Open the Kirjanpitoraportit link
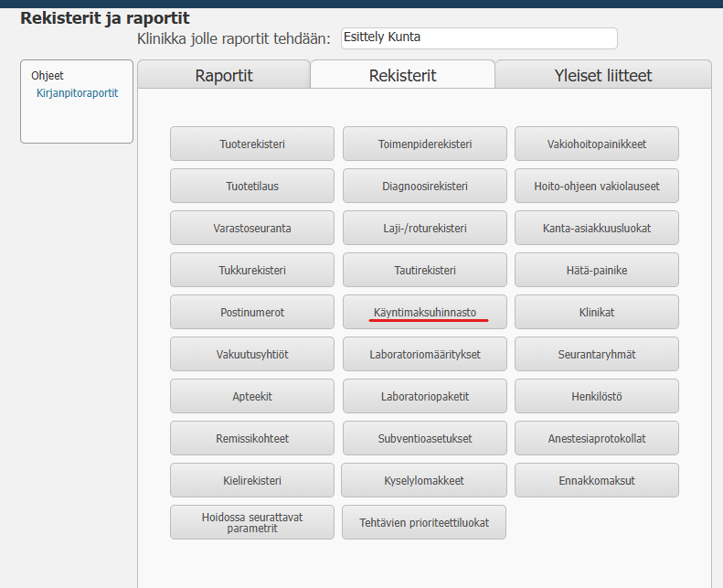The height and width of the screenshot is (588, 723). pyautogui.click(x=77, y=93)
